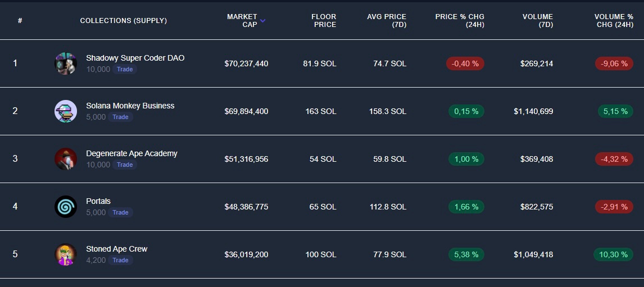644x287 pixels.
Task: Click floor price 81.9 SOL
Action: tap(320, 63)
